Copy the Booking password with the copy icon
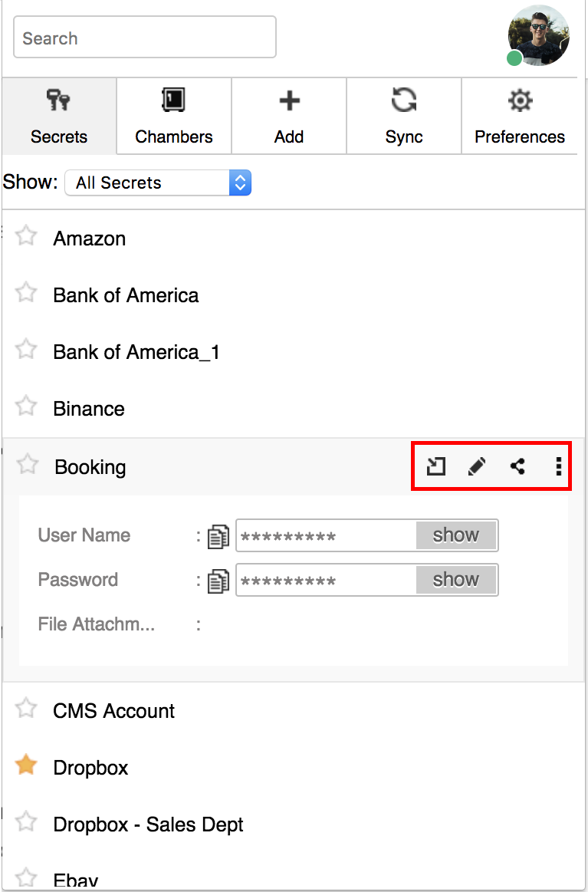 pos(218,581)
